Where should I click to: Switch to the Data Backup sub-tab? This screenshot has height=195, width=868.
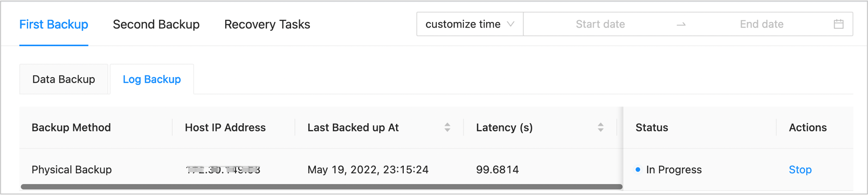(x=64, y=79)
